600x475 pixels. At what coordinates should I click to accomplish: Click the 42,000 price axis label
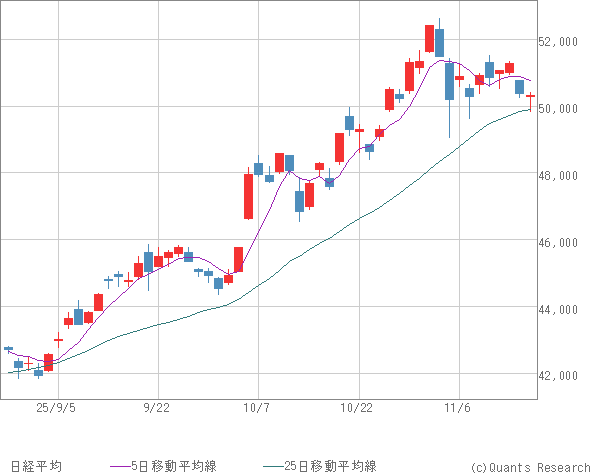[x=562, y=376]
